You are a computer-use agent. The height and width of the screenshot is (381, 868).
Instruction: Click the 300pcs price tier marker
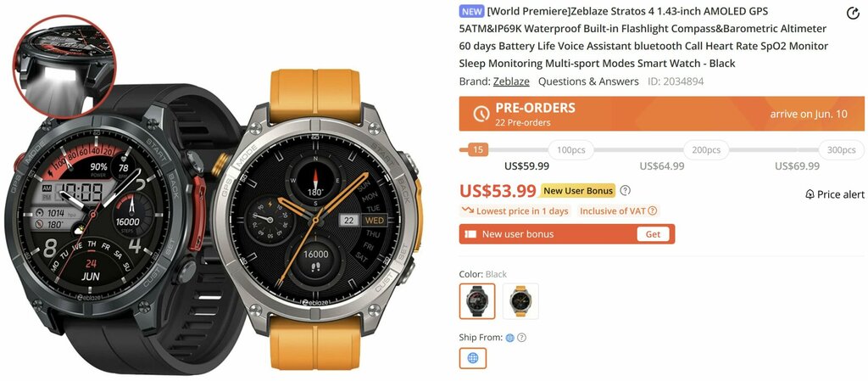(x=842, y=150)
